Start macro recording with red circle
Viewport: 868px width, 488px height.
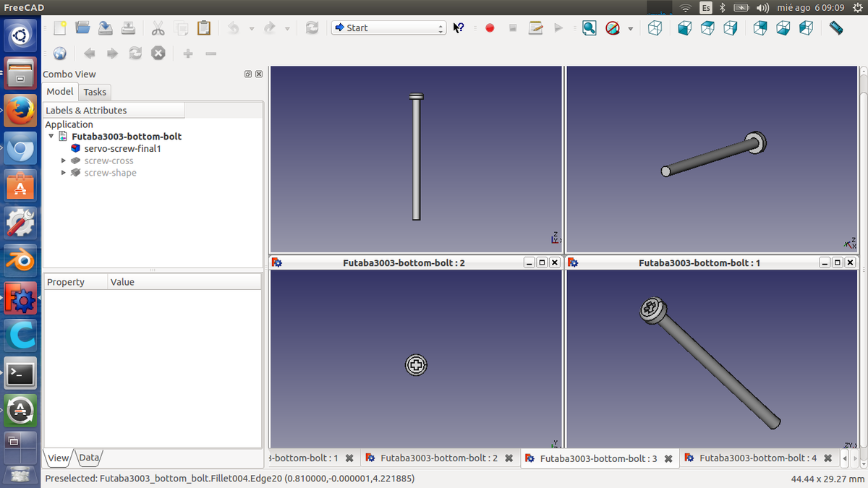pyautogui.click(x=490, y=28)
